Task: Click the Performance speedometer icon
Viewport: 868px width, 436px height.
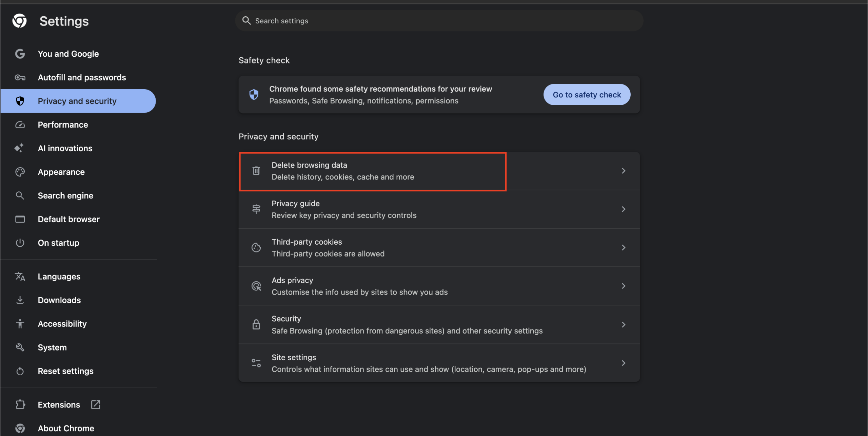Action: 20,125
